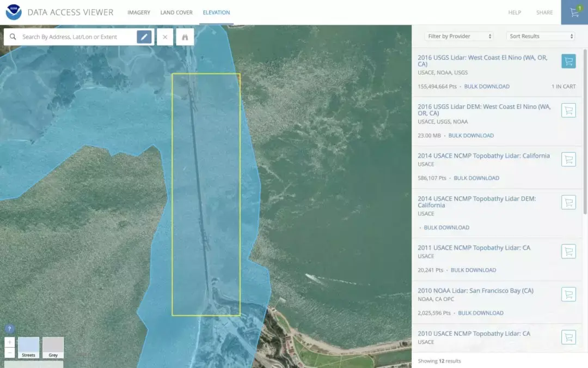Open the LAND COVER tab

176,12
